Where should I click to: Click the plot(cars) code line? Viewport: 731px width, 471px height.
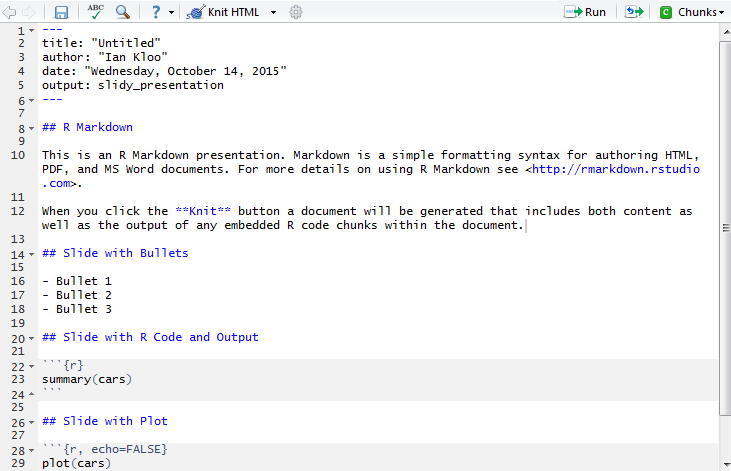[x=76, y=463]
